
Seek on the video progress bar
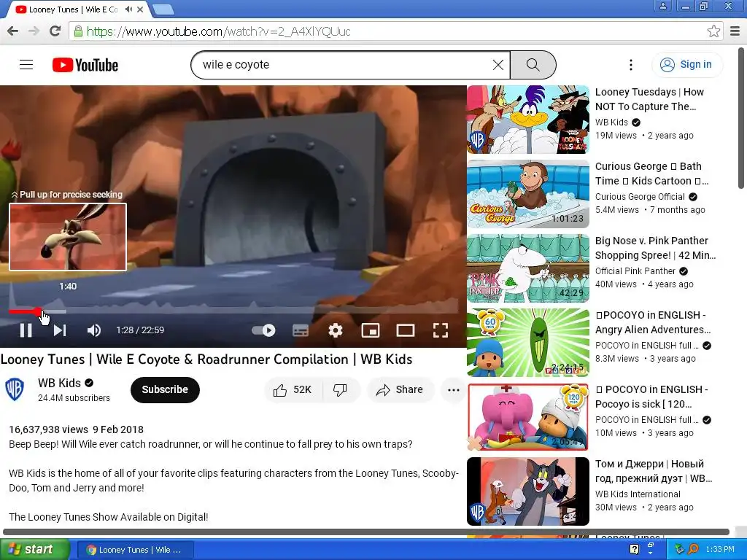(x=233, y=311)
